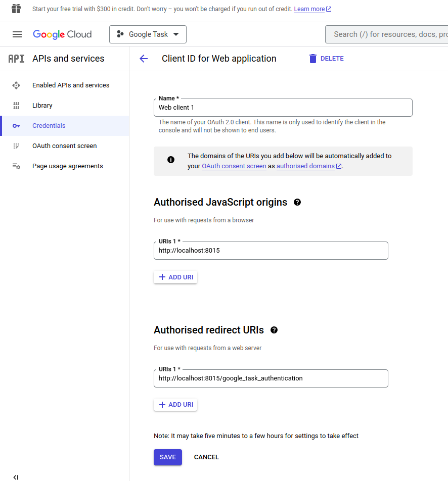Open the Google Task project selector dropdown

pos(148,34)
